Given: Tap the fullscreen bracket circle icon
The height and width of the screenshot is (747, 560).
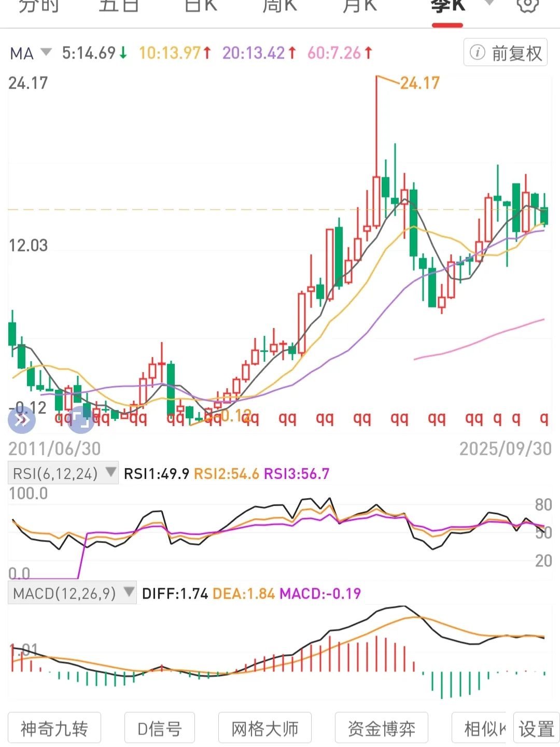Looking at the screenshot, I should (x=81, y=419).
